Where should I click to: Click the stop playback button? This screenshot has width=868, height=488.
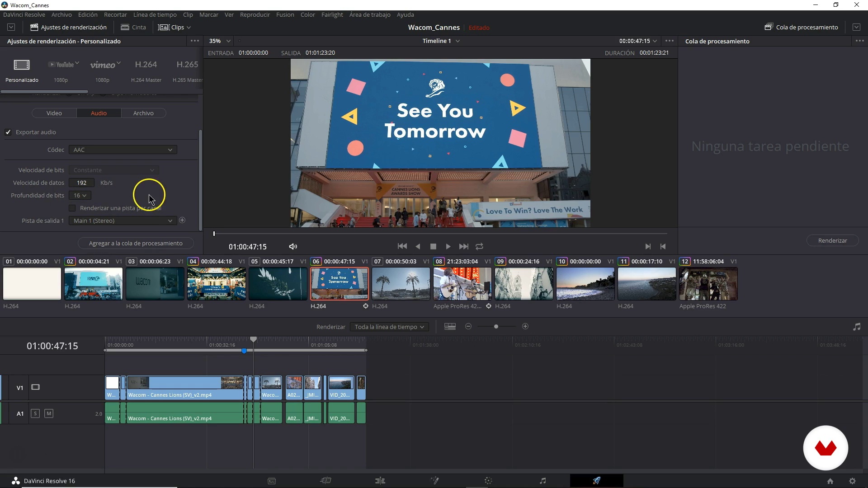pos(433,247)
